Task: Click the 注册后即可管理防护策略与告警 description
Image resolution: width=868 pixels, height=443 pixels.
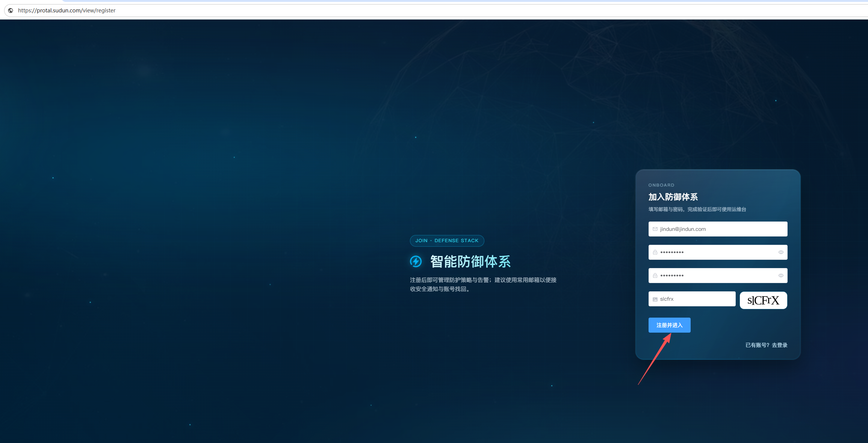Action: coord(483,284)
